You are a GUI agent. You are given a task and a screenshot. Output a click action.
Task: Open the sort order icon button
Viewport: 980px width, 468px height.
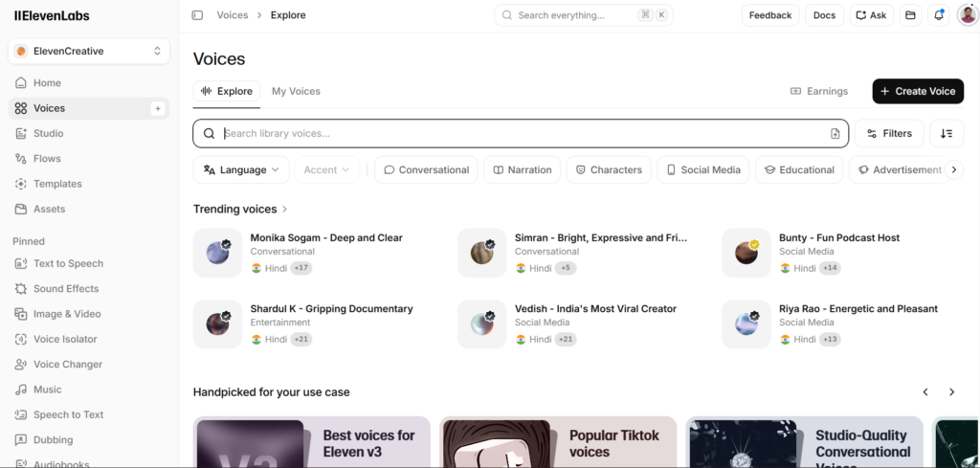click(947, 134)
